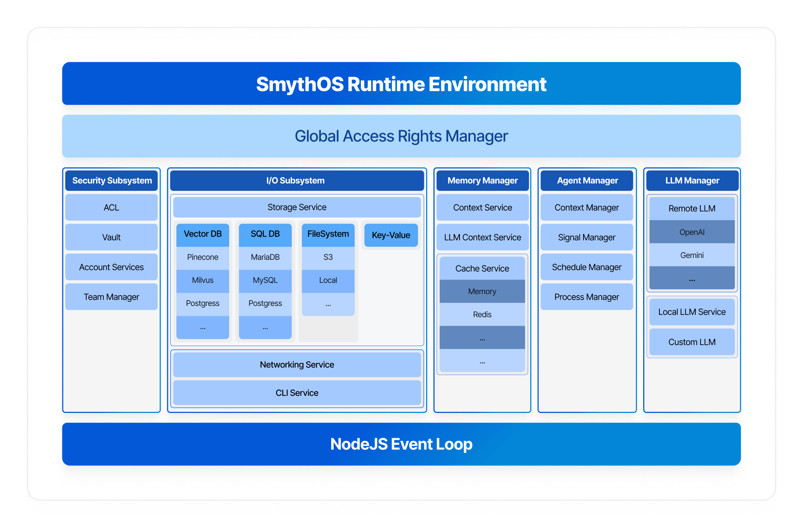Select the Pinecone entry under Vector DB
The height and width of the screenshot is (532, 802).
(202, 257)
